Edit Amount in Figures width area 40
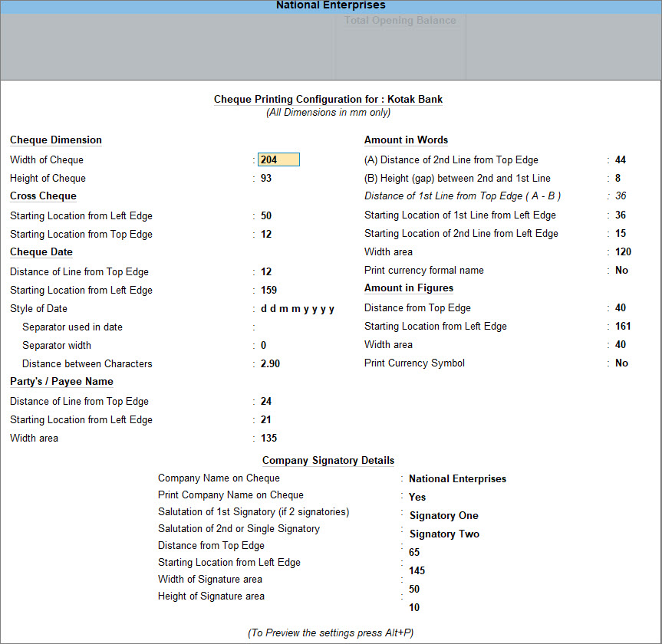Viewport: 662px width, 644px height. click(621, 345)
